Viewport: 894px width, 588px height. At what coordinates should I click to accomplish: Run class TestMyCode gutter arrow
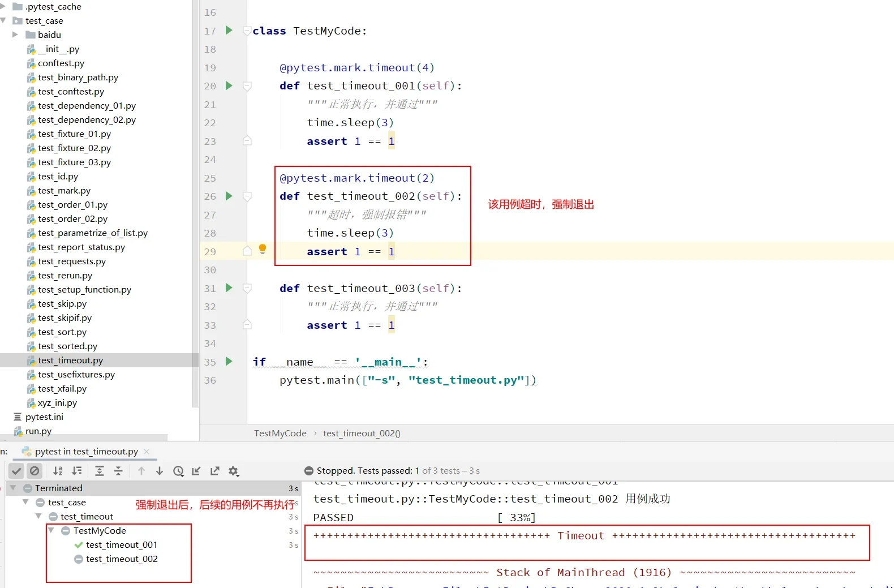[229, 30]
